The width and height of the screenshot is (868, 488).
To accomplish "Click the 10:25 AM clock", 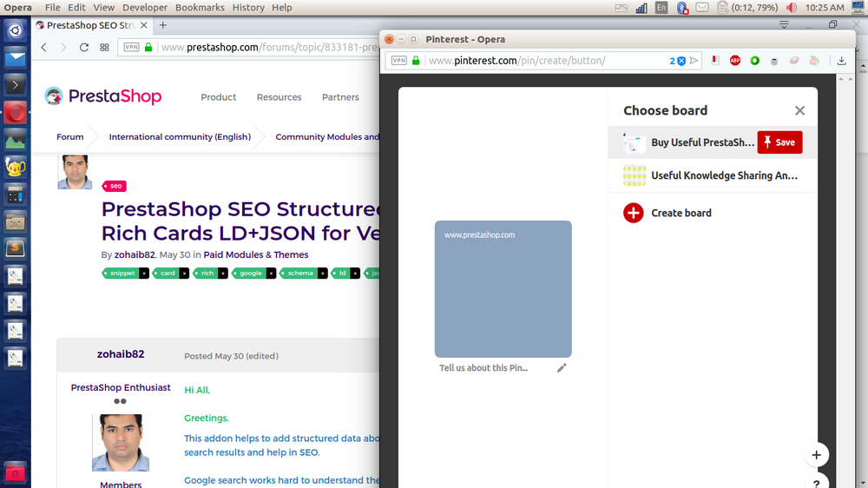I will (x=825, y=8).
